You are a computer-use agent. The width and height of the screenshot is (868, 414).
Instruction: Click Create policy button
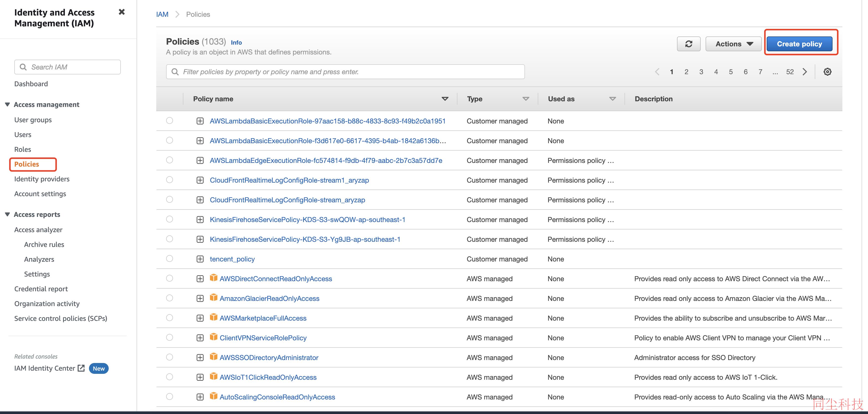[x=799, y=44]
